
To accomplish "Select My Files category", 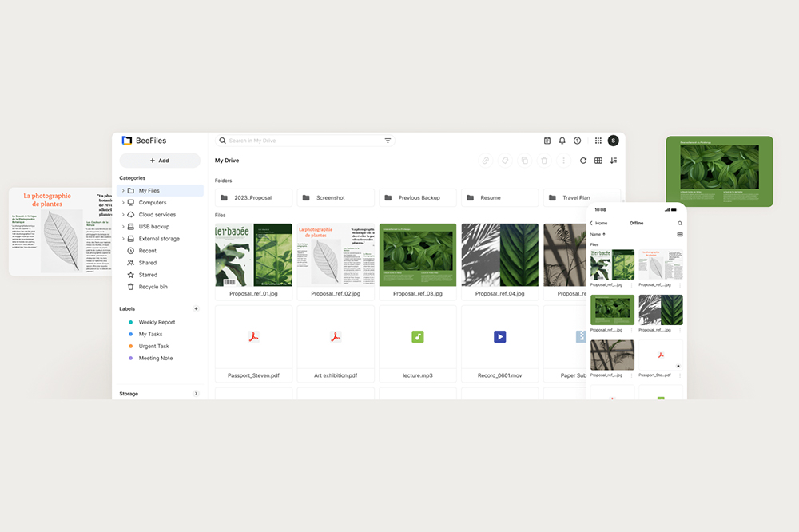I will pos(160,191).
